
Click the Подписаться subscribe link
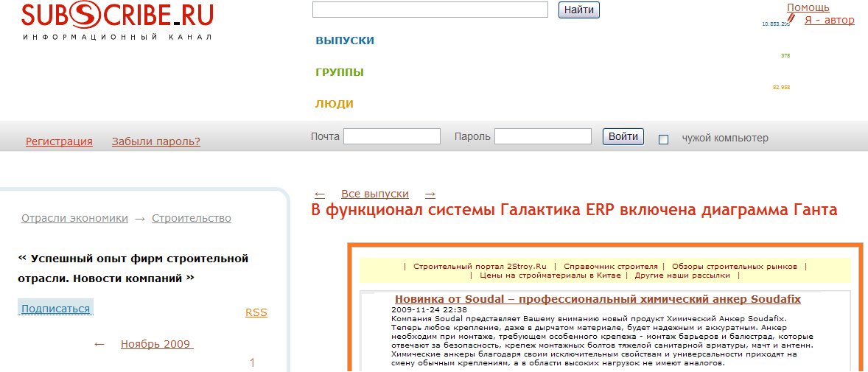point(55,309)
